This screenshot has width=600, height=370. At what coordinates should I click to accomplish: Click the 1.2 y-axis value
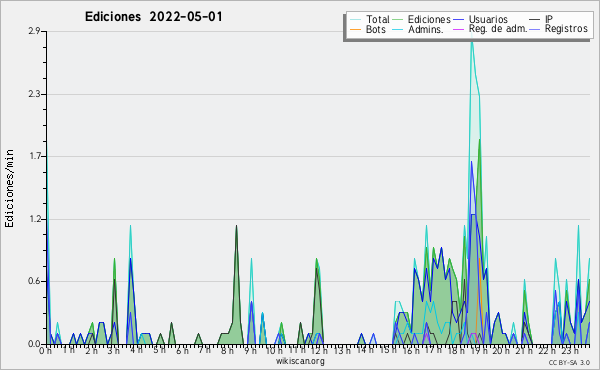[x=34, y=219]
